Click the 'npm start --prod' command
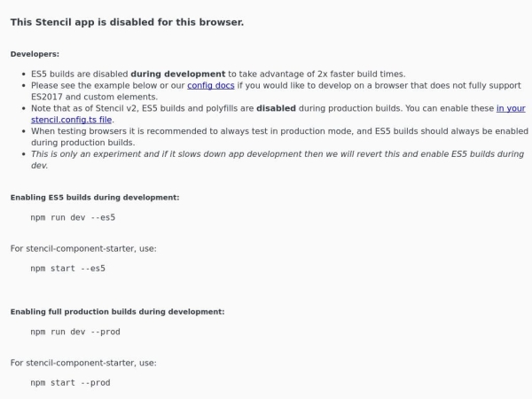 click(x=70, y=383)
